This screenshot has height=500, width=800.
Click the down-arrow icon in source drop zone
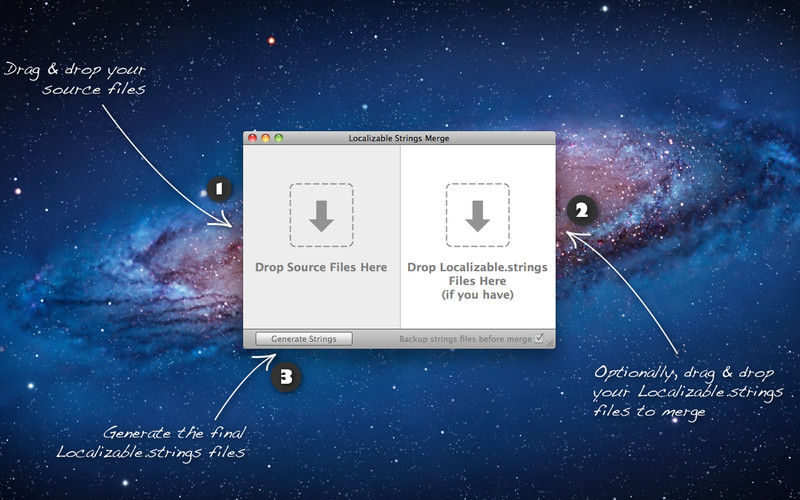pos(321,215)
